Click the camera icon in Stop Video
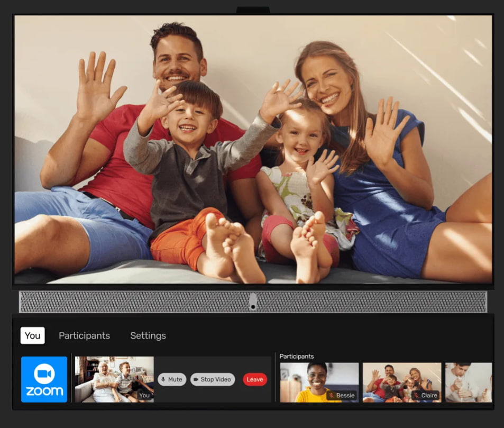The image size is (504, 428). tap(195, 379)
